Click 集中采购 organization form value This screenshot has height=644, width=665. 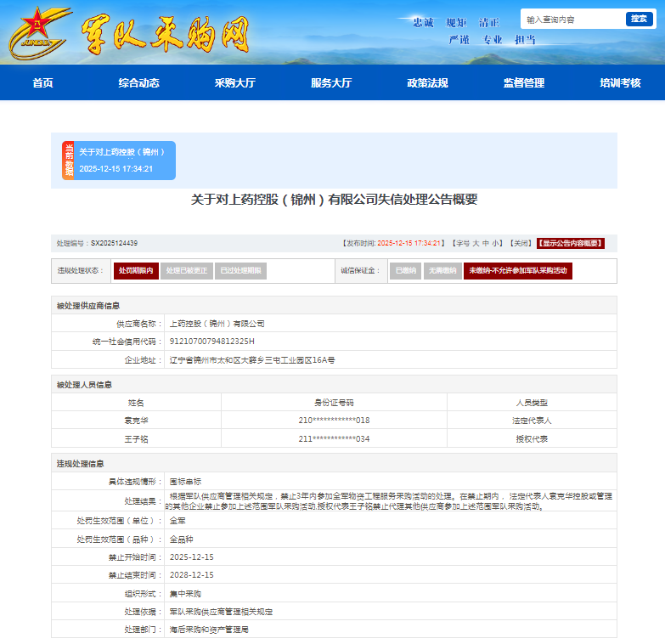[x=185, y=594]
